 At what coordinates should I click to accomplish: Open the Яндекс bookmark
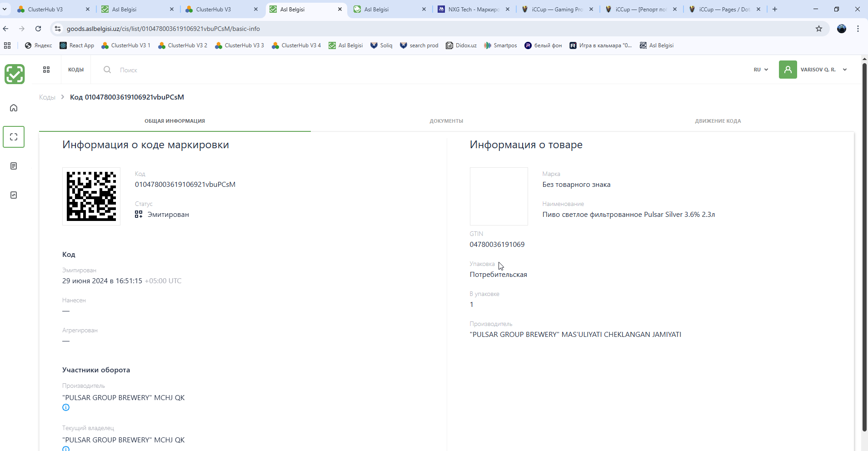click(38, 45)
